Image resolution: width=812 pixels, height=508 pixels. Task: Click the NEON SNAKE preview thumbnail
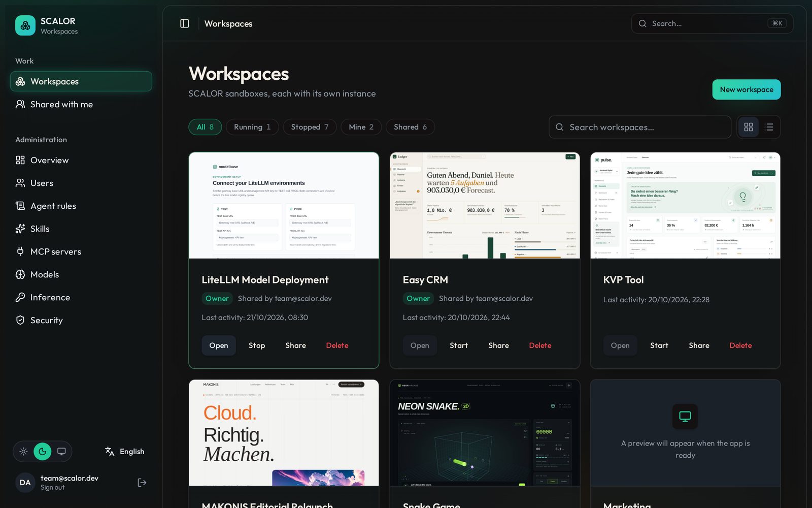[x=485, y=433]
